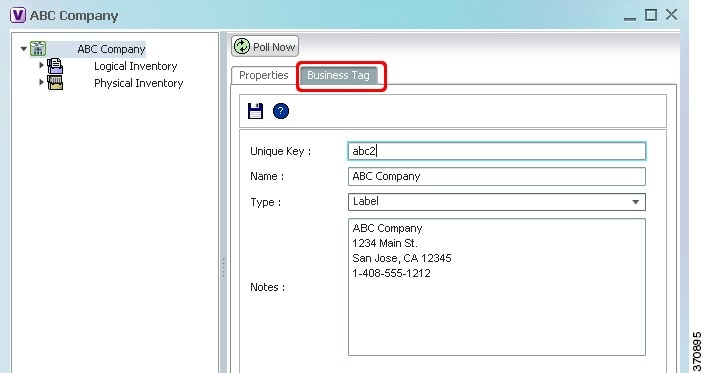
Task: Click the Unique Key field with abc2
Action: pyautogui.click(x=497, y=151)
